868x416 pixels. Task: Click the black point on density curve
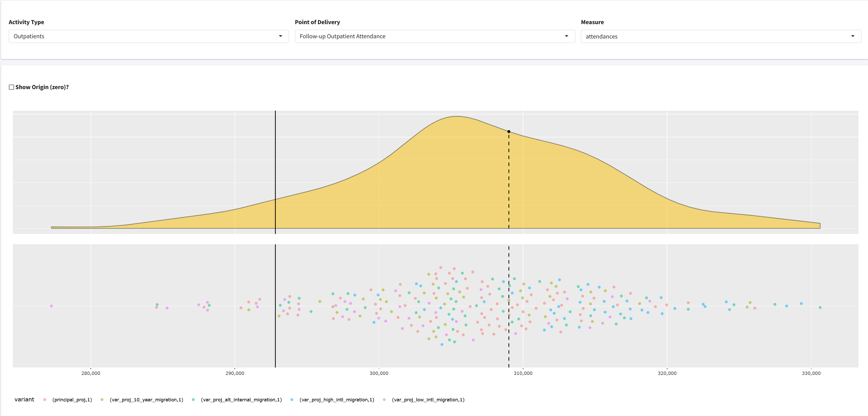(x=509, y=131)
